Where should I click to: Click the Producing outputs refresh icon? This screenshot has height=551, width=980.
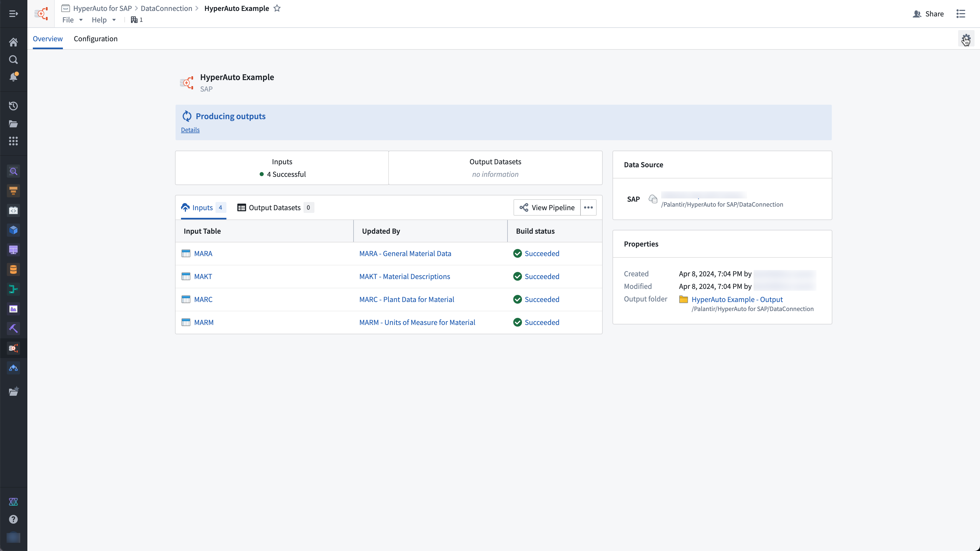187,116
